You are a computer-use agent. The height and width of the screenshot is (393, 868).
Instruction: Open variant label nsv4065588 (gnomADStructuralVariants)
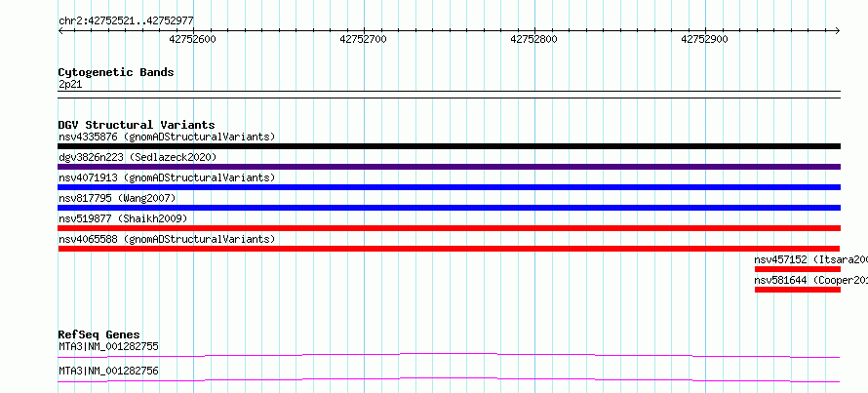pos(167,239)
